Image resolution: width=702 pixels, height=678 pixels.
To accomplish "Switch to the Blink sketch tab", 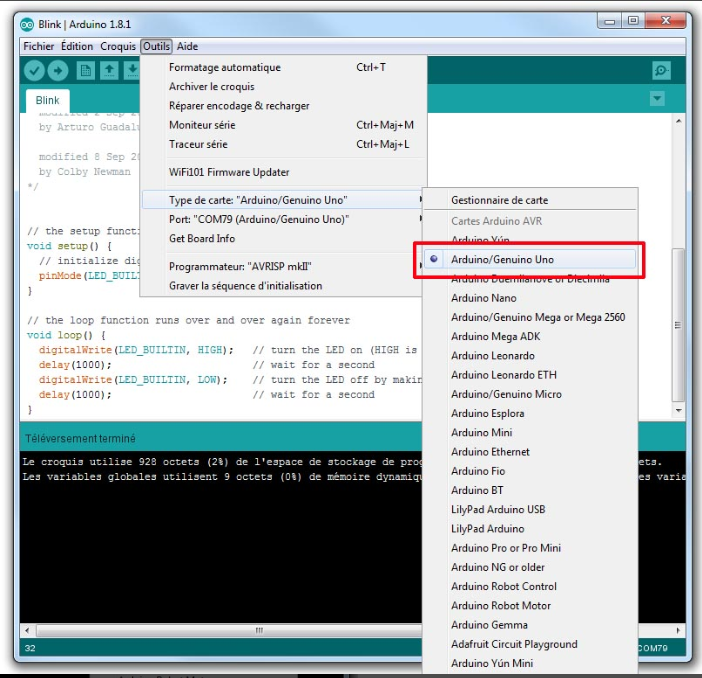I will tap(47, 100).
